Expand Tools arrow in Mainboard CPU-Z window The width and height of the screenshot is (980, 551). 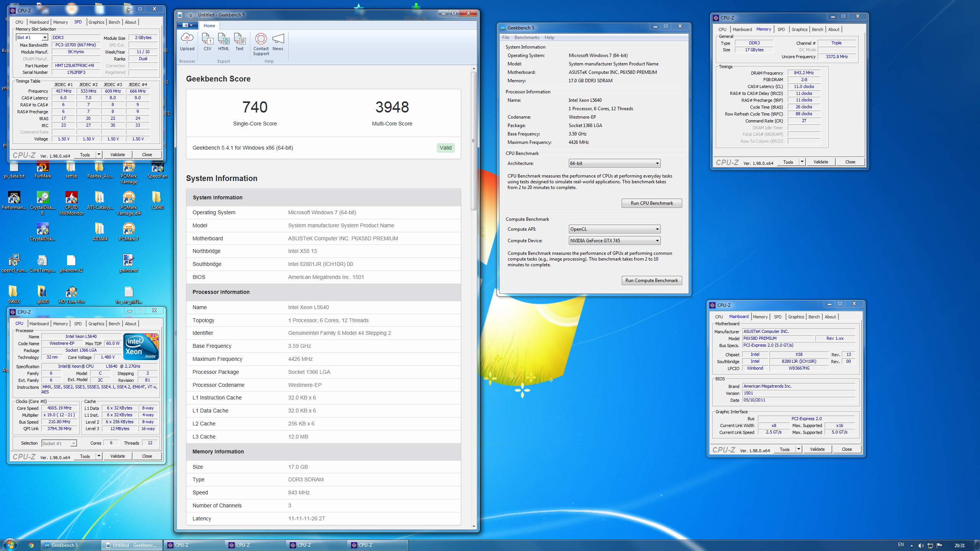tap(799, 450)
